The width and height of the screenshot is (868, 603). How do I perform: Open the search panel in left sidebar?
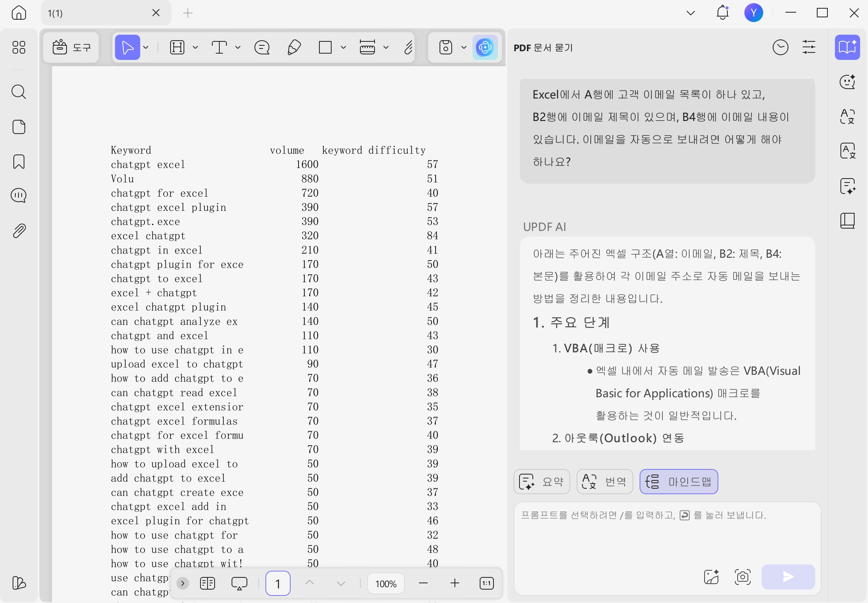tap(19, 92)
